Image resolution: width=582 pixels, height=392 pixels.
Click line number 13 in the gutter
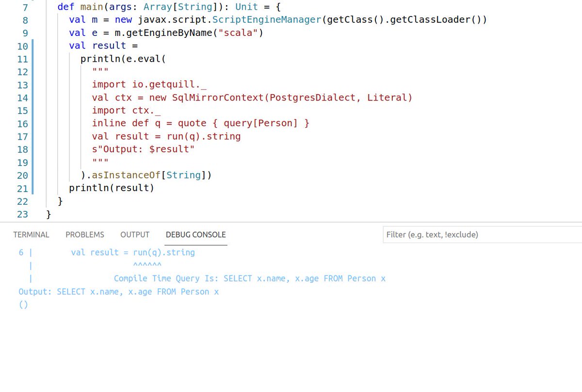click(22, 85)
